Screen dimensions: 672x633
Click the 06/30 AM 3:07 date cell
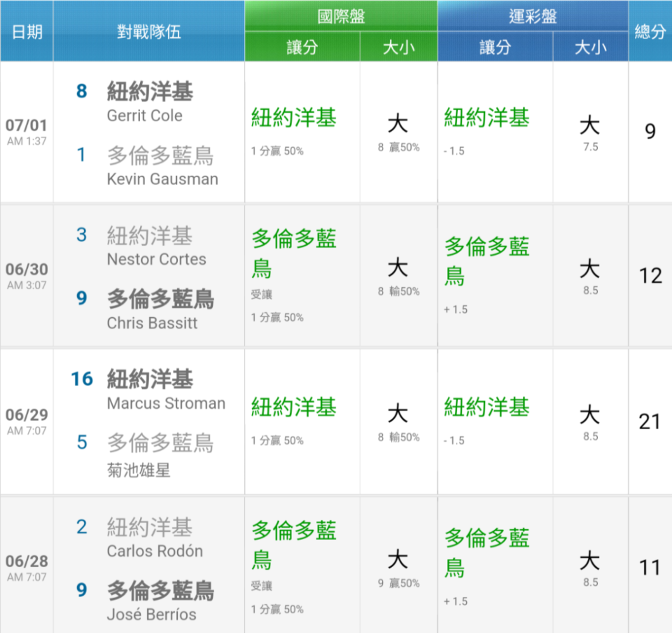coord(27,275)
